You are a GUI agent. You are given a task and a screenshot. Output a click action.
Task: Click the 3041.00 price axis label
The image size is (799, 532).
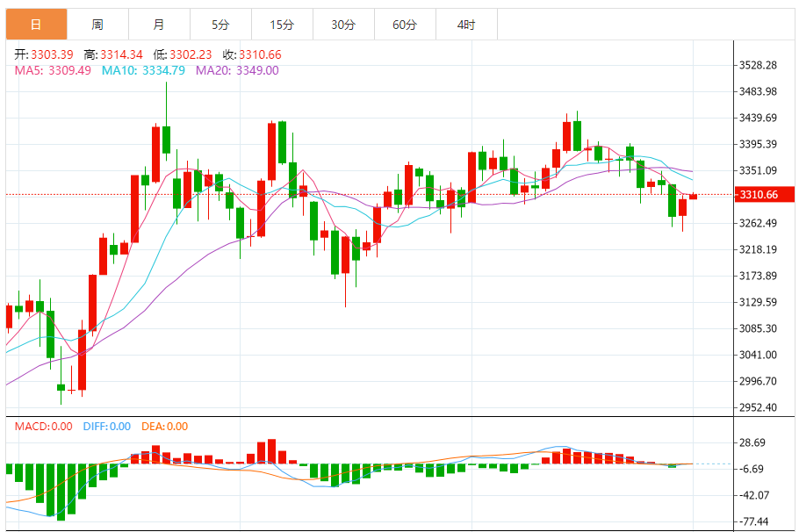[759, 355]
